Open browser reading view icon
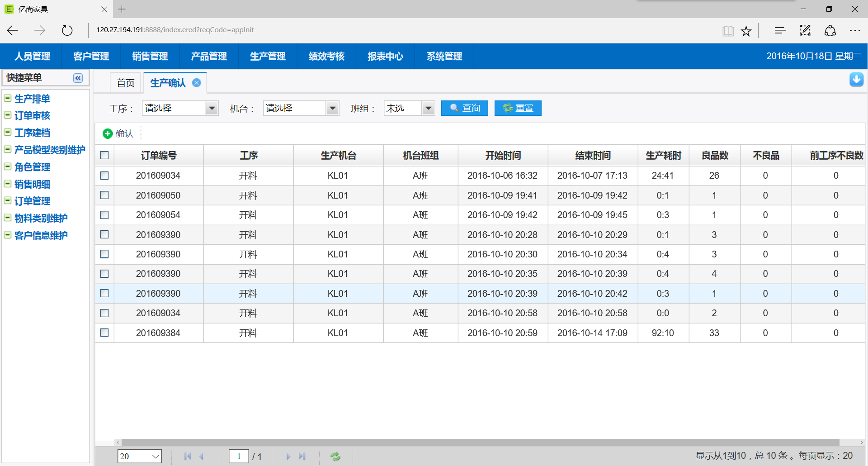 click(728, 31)
